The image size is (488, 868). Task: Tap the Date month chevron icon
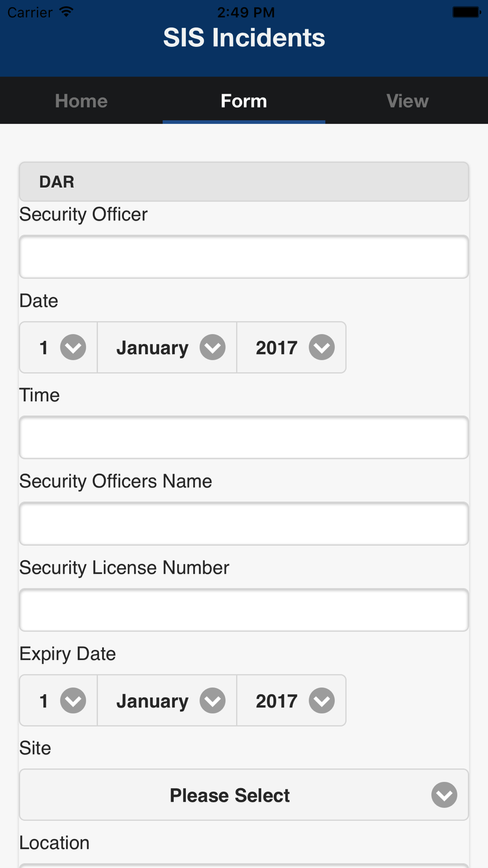[x=213, y=347]
